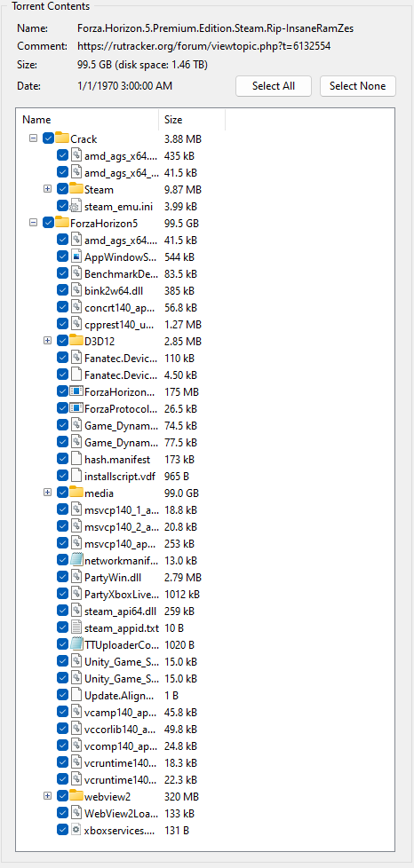
Task: Click the 1012 kB size value
Action: [x=182, y=594]
